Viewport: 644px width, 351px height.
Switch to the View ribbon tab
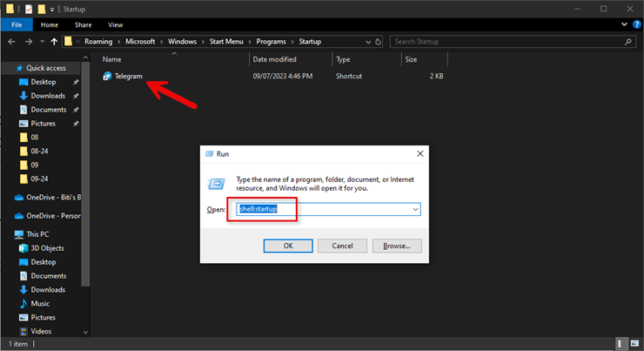click(x=116, y=25)
